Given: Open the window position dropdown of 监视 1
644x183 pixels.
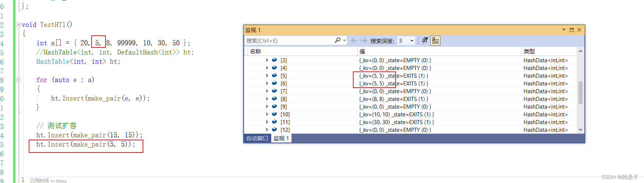Looking at the screenshot, I should [564, 30].
